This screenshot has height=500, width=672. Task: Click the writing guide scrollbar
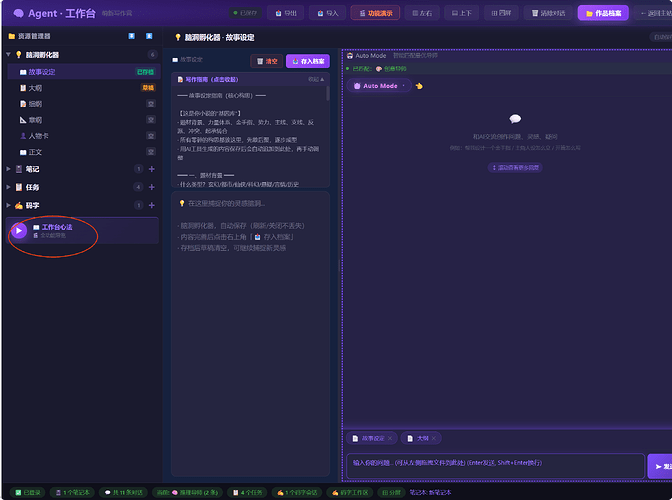point(328,93)
